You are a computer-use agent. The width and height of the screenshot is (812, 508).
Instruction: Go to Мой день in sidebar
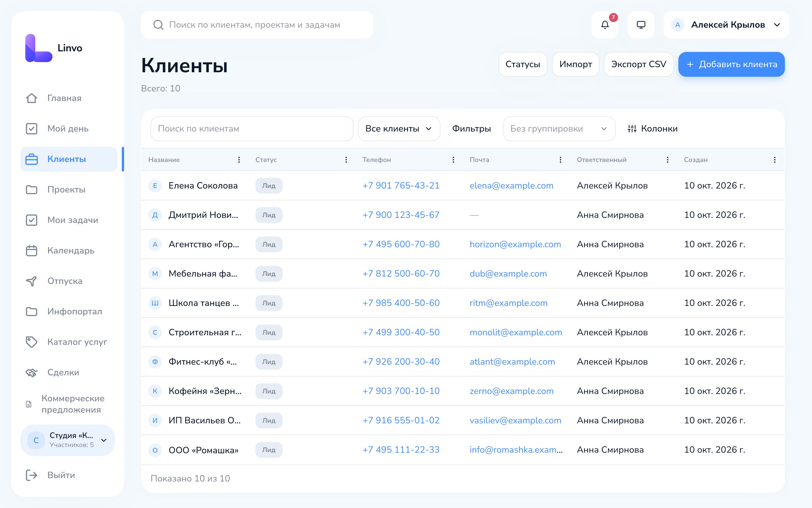[69, 129]
